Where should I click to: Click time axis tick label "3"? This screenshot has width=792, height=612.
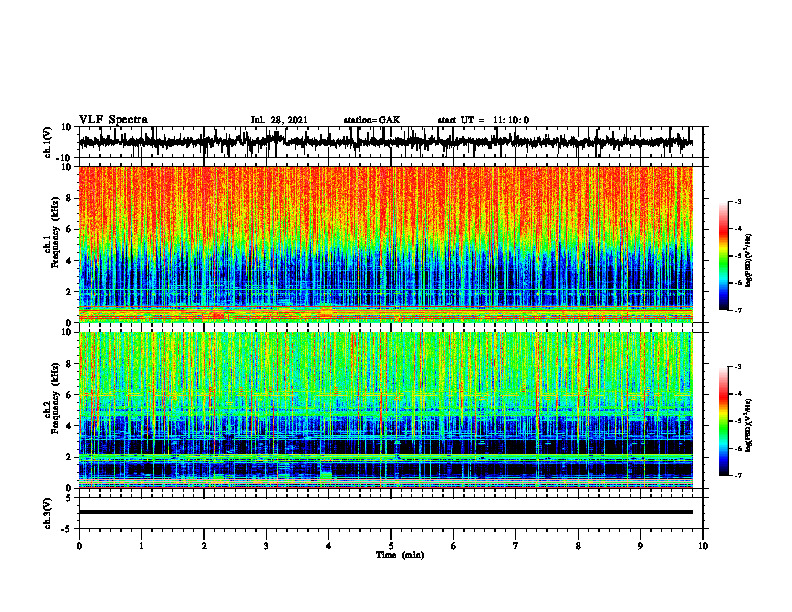tap(266, 546)
